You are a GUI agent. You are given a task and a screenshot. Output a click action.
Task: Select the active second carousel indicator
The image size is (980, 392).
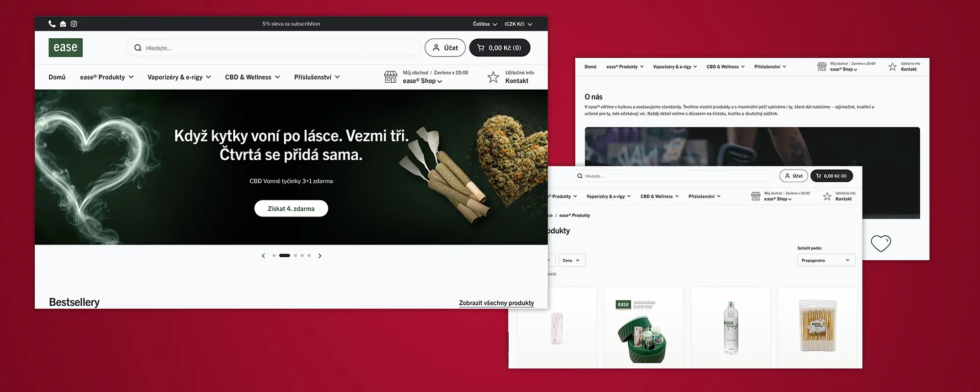click(285, 255)
